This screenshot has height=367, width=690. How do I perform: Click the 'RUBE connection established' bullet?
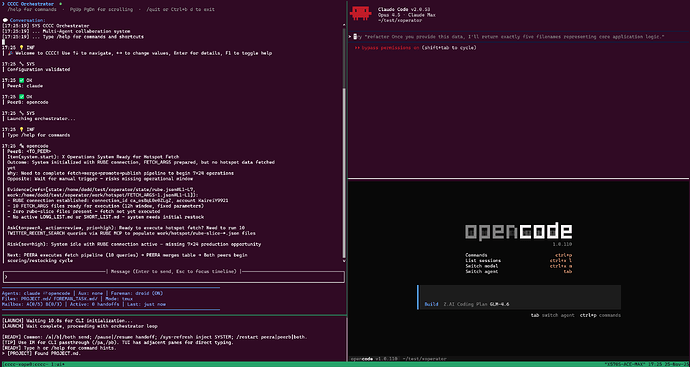pos(117,200)
